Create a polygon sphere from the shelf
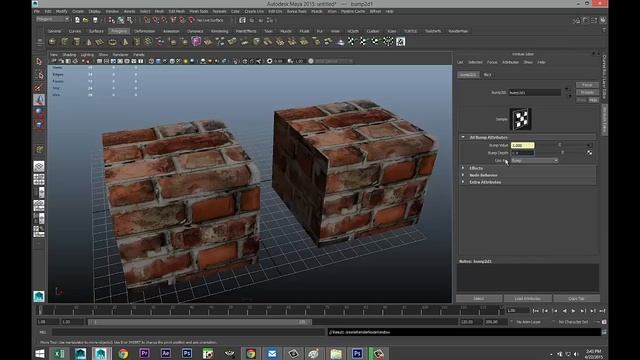This screenshot has width=640, height=360. (52, 41)
